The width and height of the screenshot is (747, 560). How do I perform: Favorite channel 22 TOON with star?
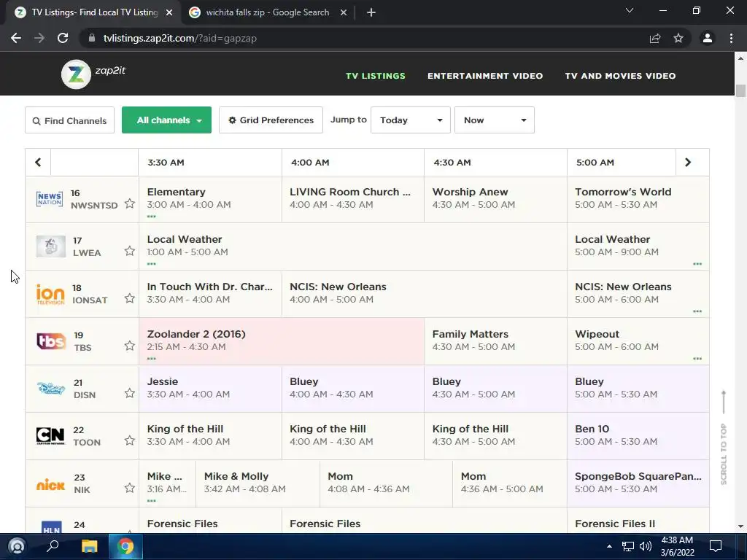point(130,440)
